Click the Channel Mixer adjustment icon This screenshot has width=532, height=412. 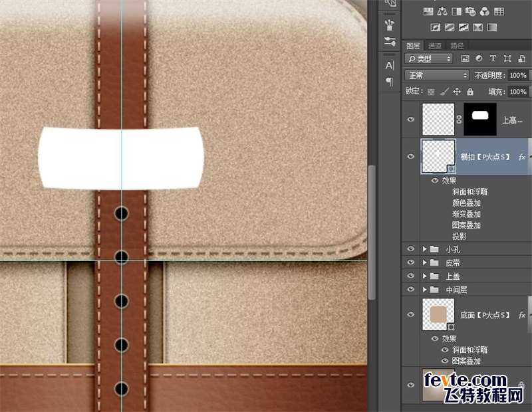tap(484, 11)
